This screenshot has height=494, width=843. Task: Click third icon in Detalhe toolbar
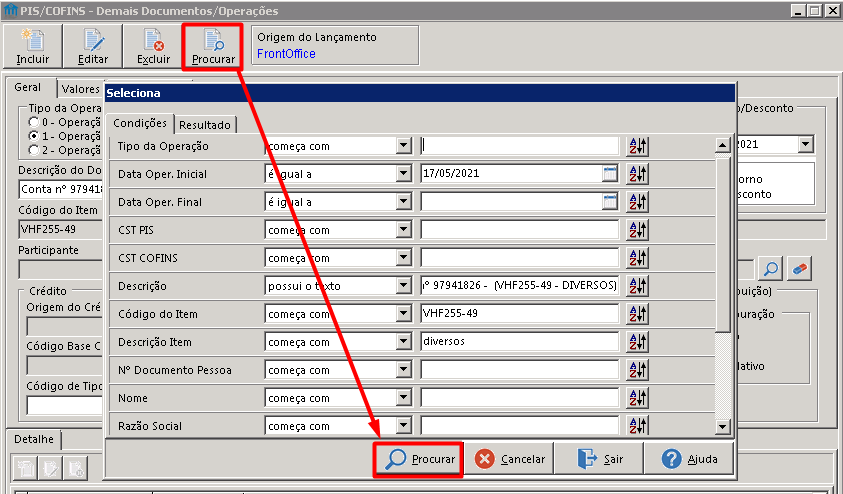(x=76, y=468)
